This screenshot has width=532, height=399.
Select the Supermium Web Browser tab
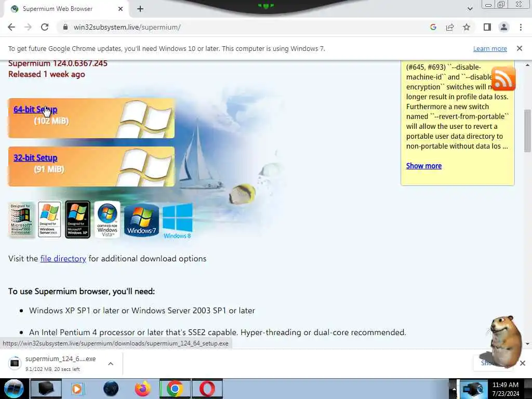coord(66,9)
